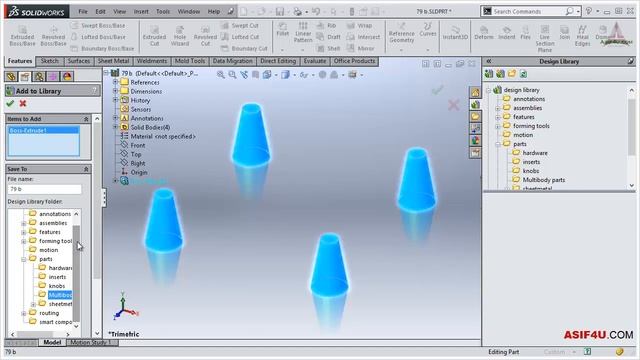This screenshot has width=640, height=360.
Task: Open the ConfigurationManager tab icon in left panel
Action: tap(39, 76)
